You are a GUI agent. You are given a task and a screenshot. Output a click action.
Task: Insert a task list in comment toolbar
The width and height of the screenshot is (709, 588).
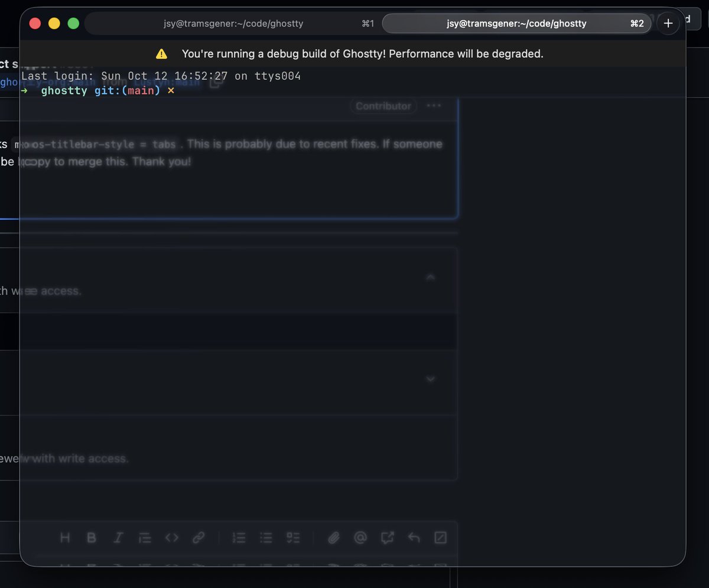(x=293, y=537)
